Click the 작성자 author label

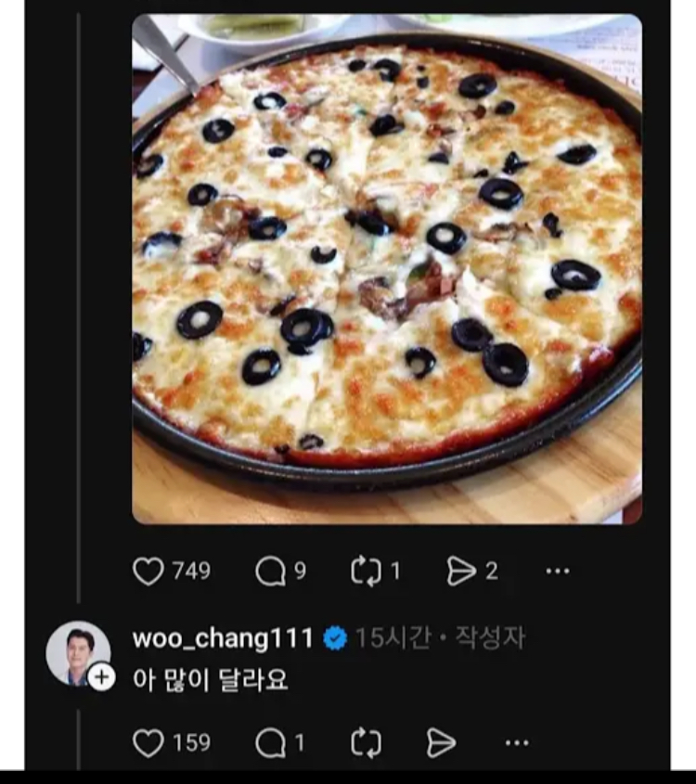coord(489,638)
